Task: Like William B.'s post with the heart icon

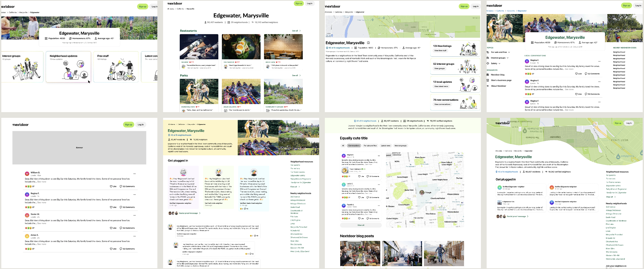Action: point(111,187)
